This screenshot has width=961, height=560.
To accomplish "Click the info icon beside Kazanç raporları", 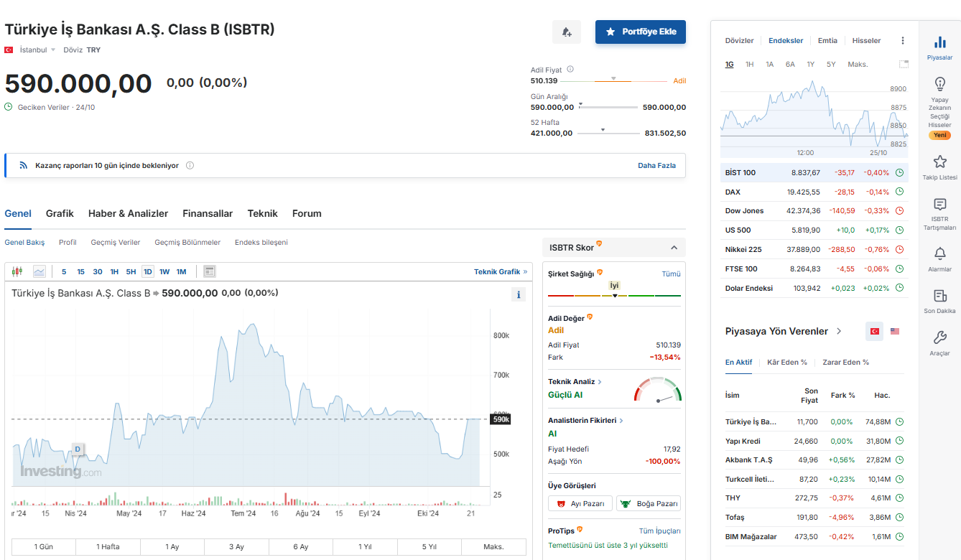I will 190,165.
